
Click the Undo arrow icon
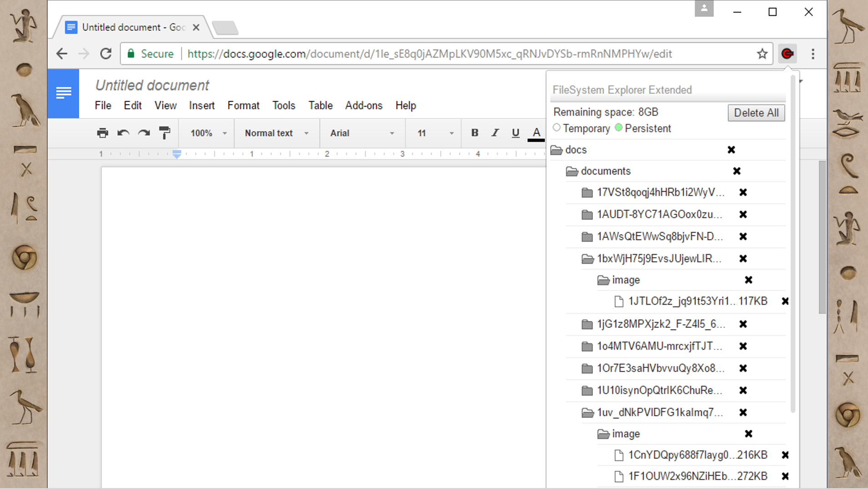pos(123,133)
